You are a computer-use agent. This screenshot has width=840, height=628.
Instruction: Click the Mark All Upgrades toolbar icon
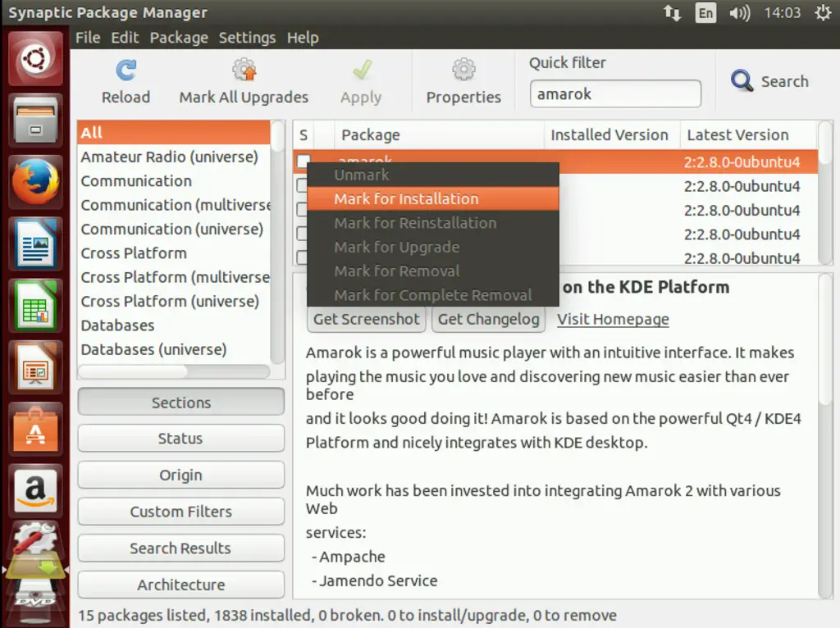click(244, 70)
